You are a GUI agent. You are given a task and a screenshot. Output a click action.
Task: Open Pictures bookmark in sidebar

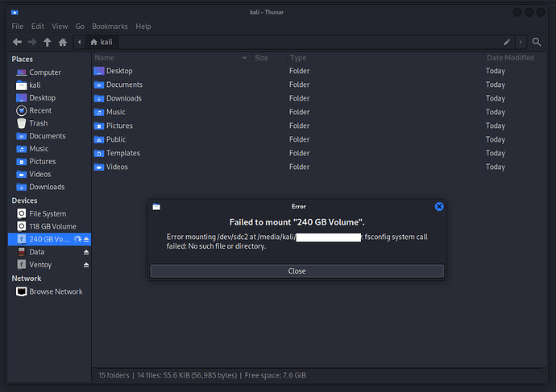pyautogui.click(x=50, y=162)
